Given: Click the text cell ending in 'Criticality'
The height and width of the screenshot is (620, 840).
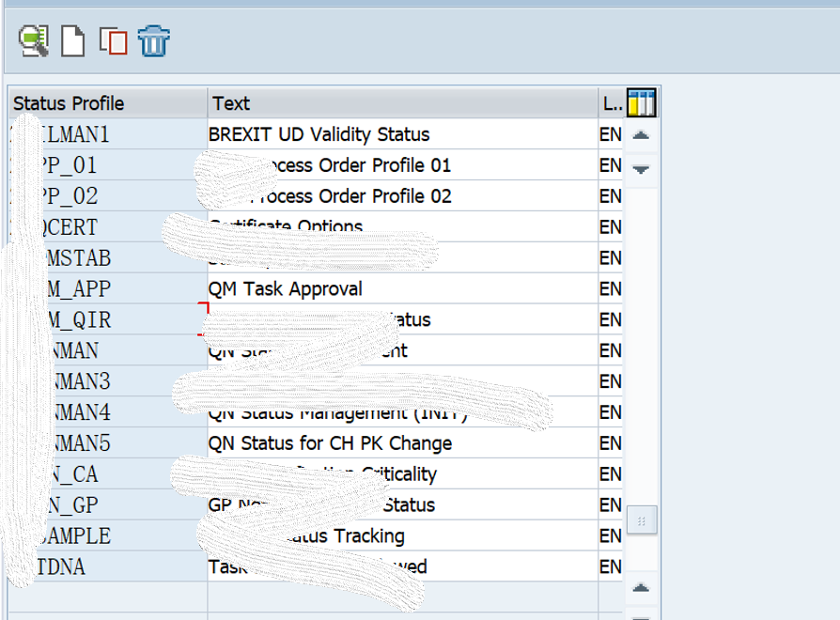Looking at the screenshot, I should point(403,474).
